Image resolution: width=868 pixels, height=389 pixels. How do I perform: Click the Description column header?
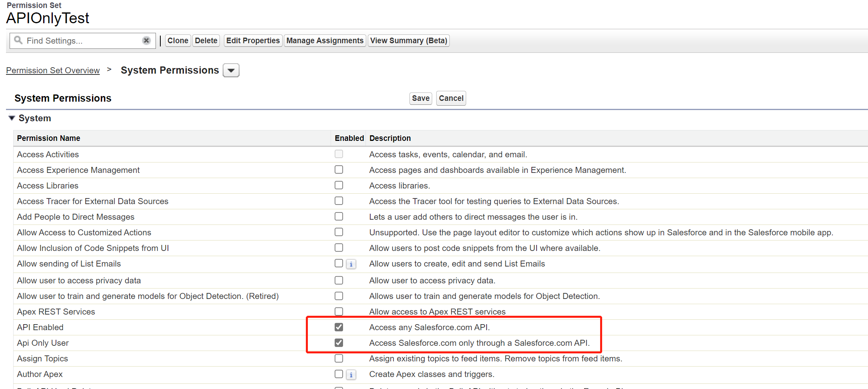(x=390, y=138)
